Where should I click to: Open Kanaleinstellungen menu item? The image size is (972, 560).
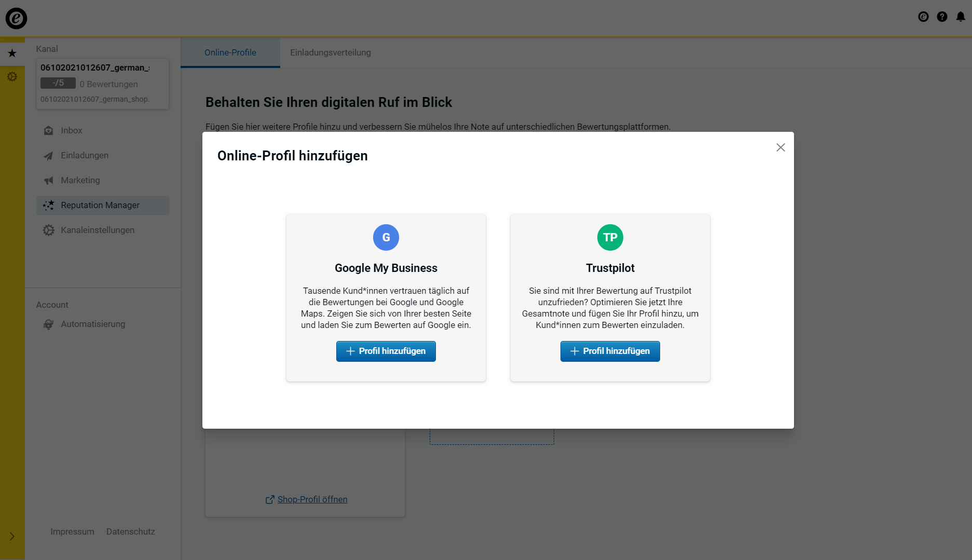tap(103, 230)
